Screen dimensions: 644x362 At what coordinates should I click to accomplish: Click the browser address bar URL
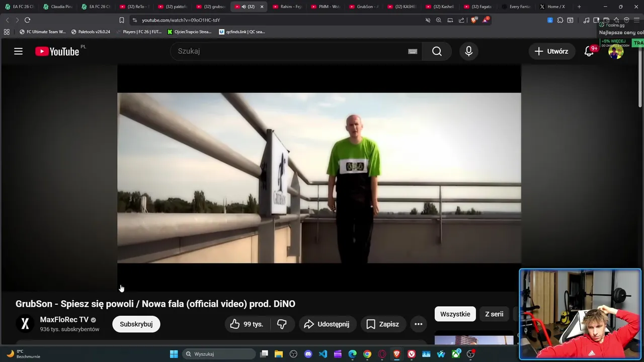pyautogui.click(x=181, y=20)
